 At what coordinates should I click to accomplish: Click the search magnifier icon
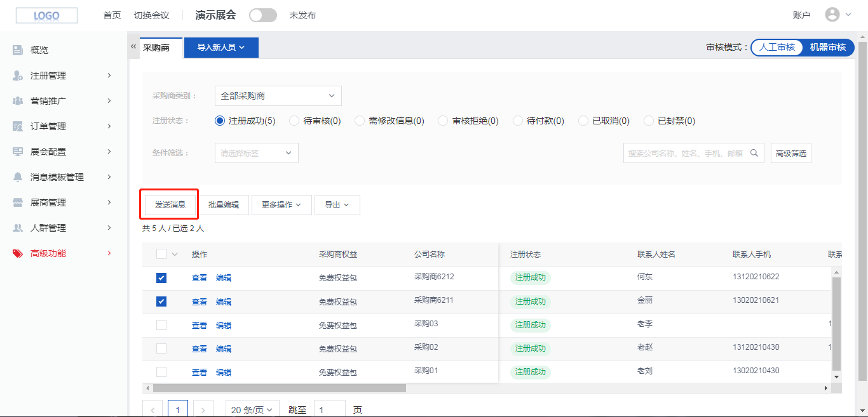click(754, 153)
